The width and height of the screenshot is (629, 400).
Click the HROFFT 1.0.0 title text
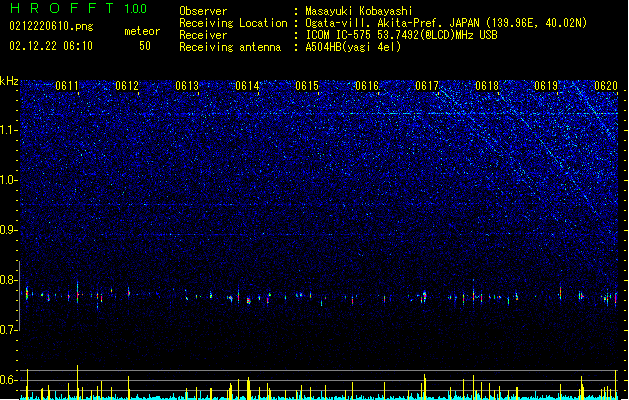click(x=78, y=8)
